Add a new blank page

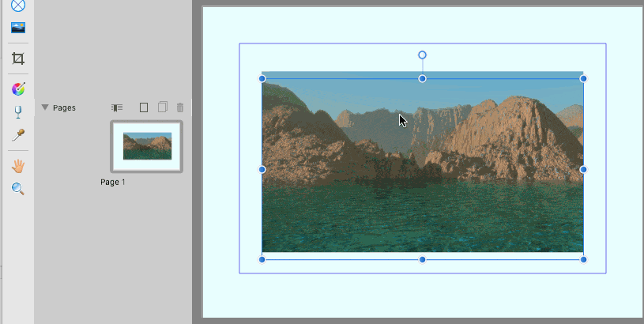click(143, 107)
